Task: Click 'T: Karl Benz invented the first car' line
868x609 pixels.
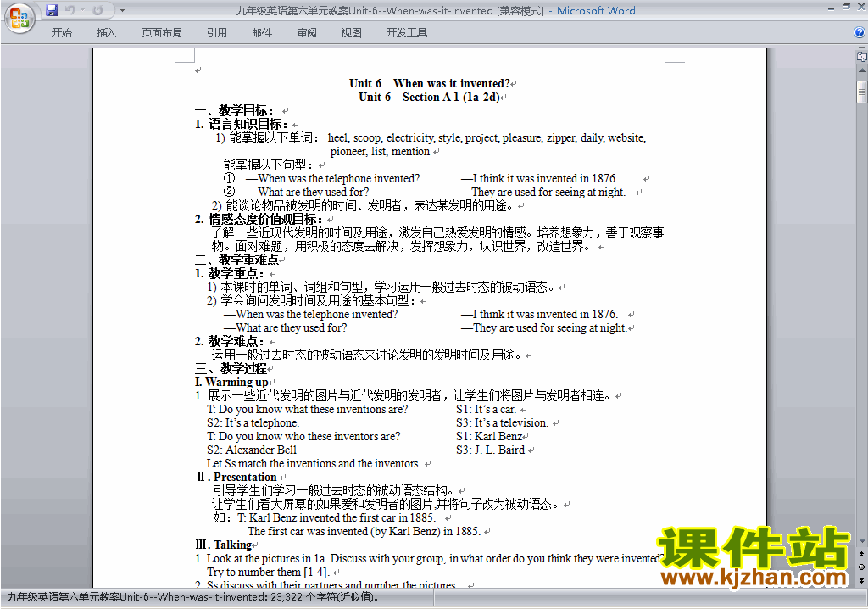Action: [337, 517]
